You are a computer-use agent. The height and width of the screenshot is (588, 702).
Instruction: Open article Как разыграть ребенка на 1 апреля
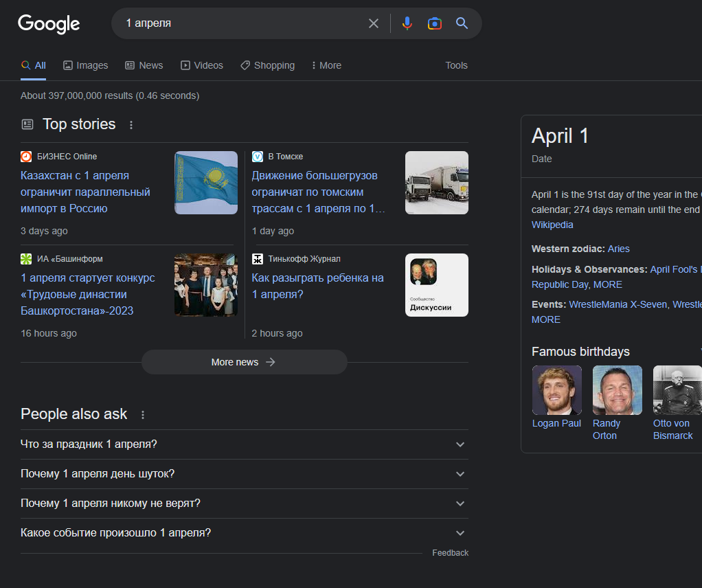[x=317, y=286]
